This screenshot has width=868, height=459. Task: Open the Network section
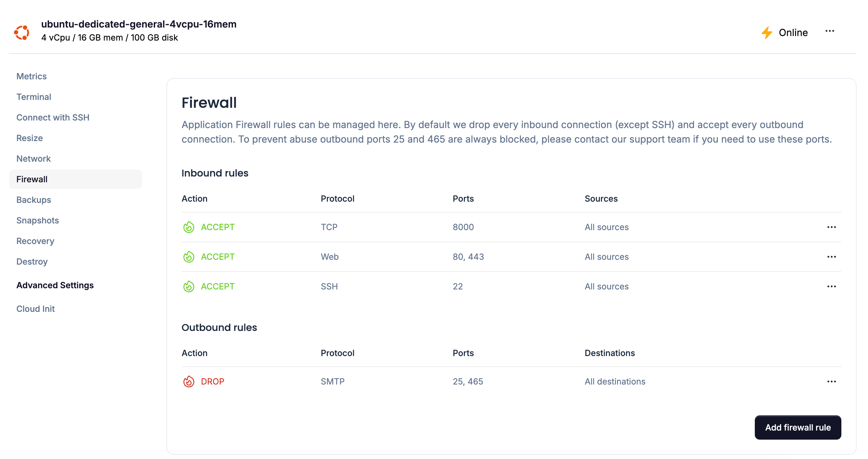pyautogui.click(x=33, y=158)
